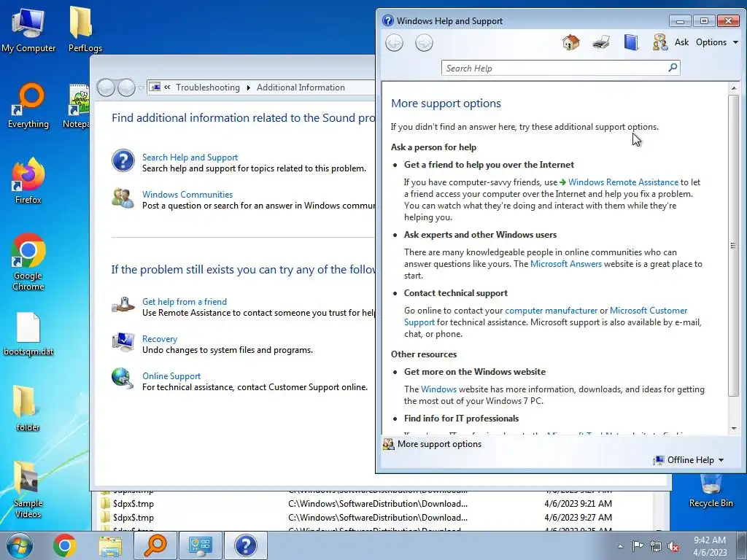
Task: Click the Search Help and Support question icon
Action: click(123, 160)
